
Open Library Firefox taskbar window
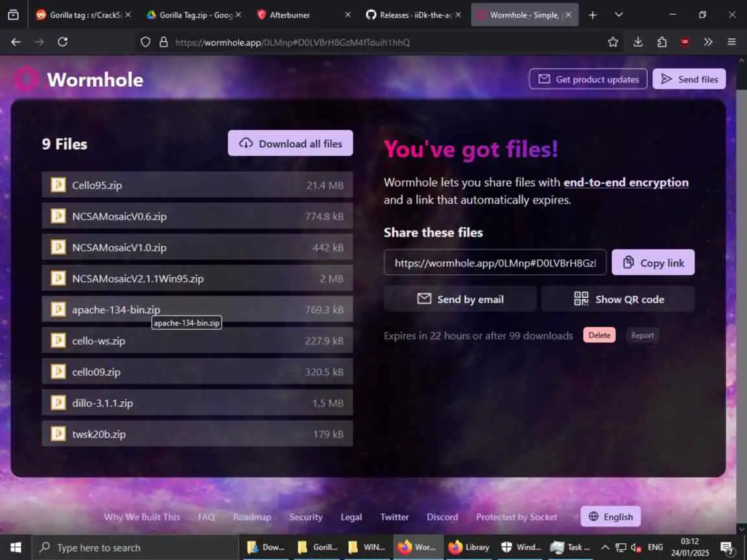pyautogui.click(x=469, y=548)
